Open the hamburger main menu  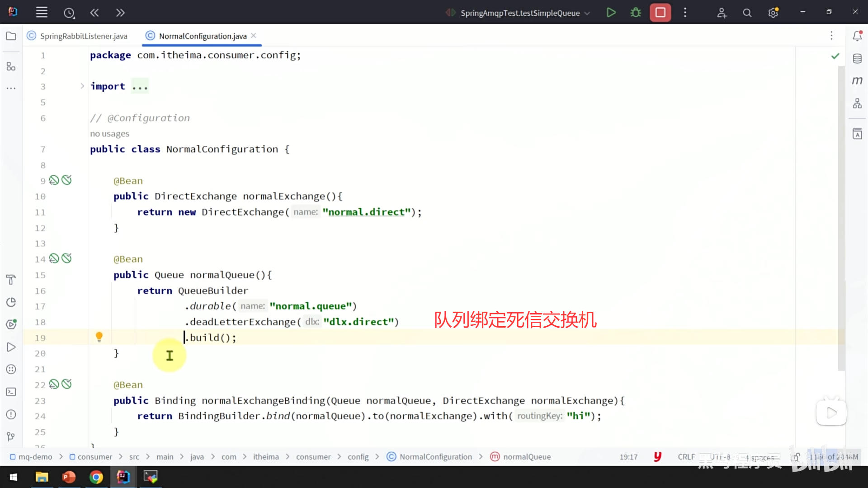click(42, 13)
